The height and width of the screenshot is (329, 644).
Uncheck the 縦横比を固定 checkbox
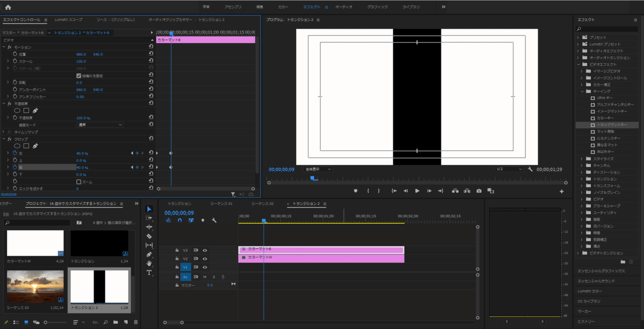click(x=78, y=76)
